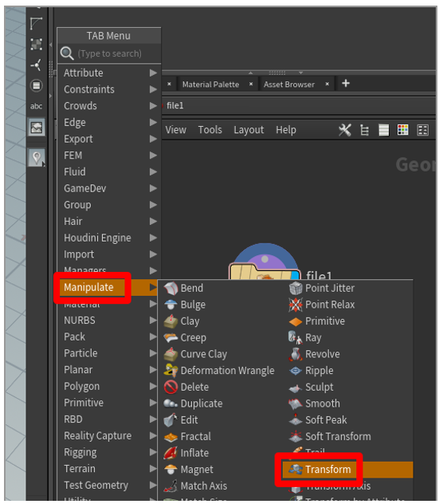Click the Inflate node icon
This screenshot has width=439, height=504.
171,453
